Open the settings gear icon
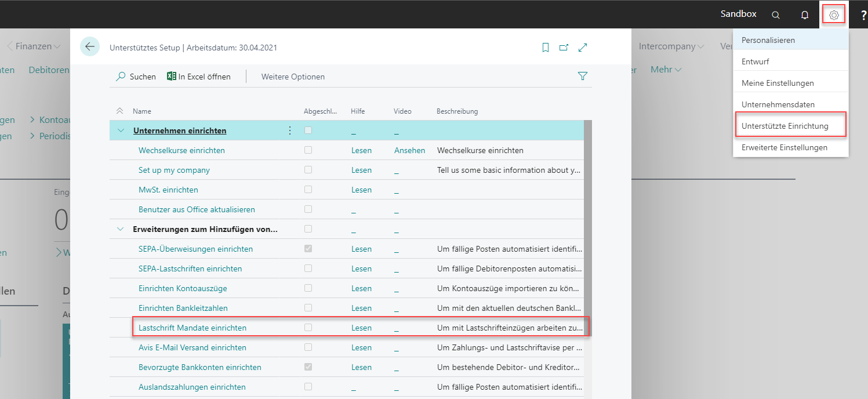 (x=834, y=15)
